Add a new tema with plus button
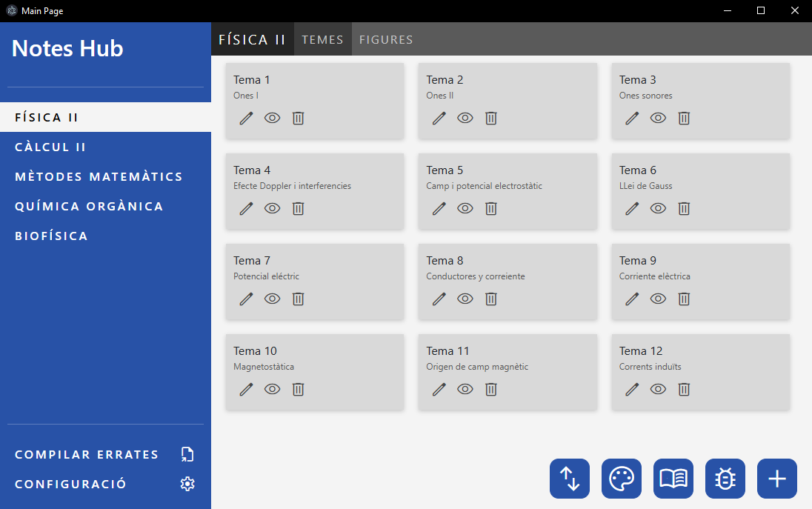This screenshot has height=509, width=812. click(776, 479)
